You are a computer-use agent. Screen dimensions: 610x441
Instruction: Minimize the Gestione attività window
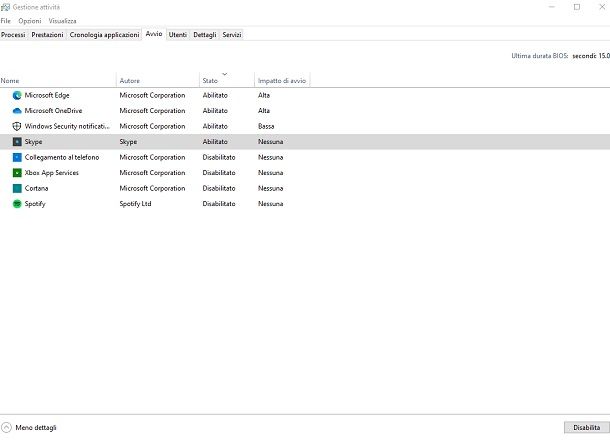click(x=552, y=7)
